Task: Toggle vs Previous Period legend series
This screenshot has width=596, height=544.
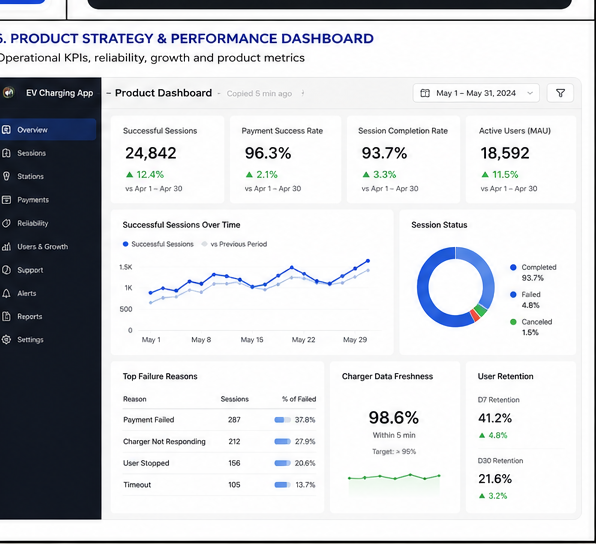Action: click(x=234, y=244)
